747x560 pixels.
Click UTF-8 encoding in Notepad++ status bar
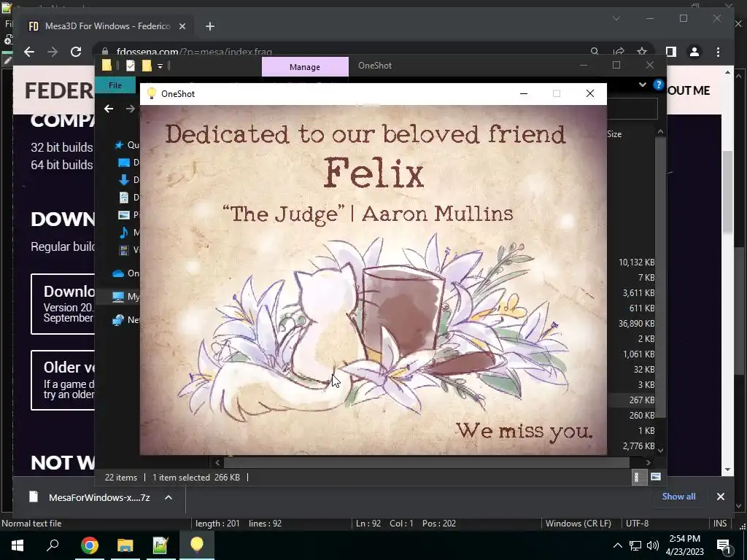[x=637, y=524]
